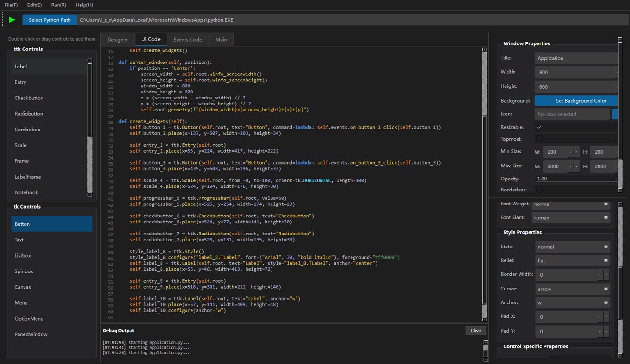Select Listbox in tk Controls
This screenshot has width=630, height=364.
52,255
